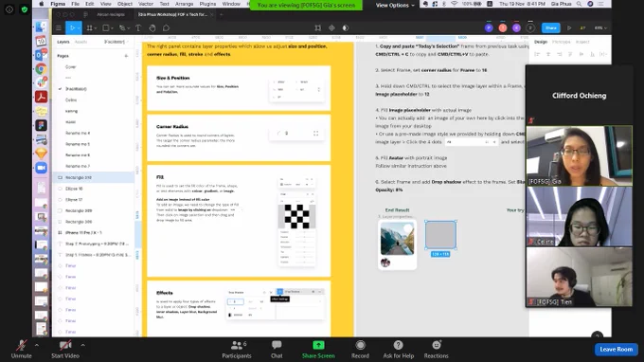The image size is (644, 362).
Task: Click the green encryption shield icon
Action: [25, 9]
